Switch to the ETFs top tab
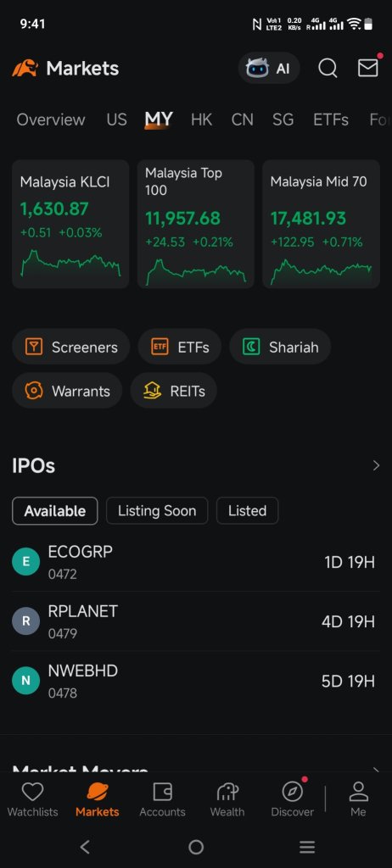 [x=331, y=120]
